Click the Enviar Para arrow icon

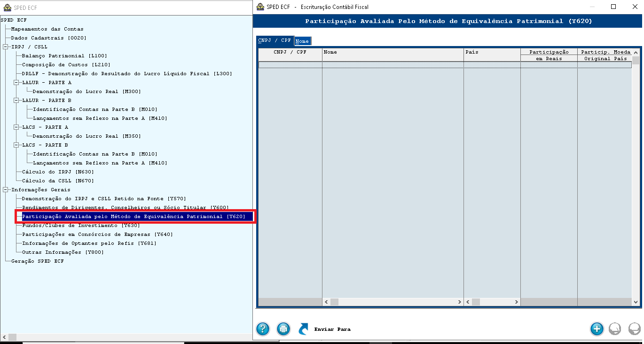[x=304, y=329]
